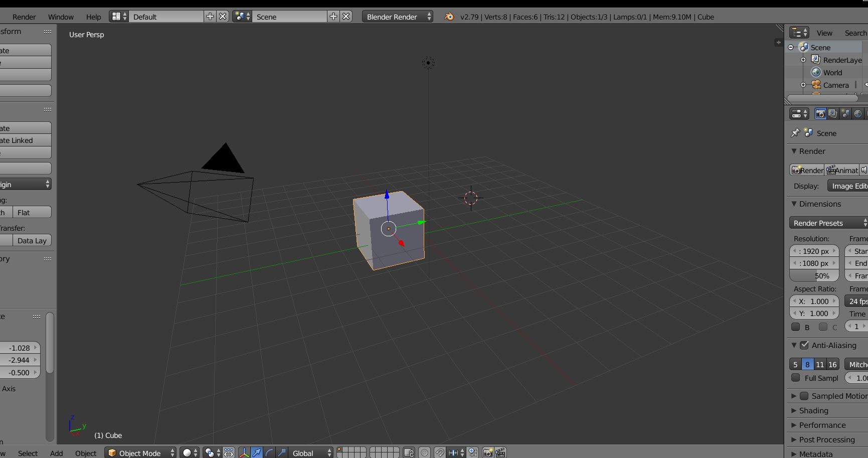The image size is (868, 458).
Task: Open the Render Presets dropdown
Action: coord(829,223)
